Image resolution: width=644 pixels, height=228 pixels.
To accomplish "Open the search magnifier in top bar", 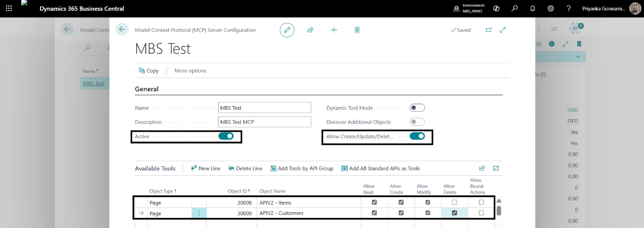I will (x=514, y=8).
